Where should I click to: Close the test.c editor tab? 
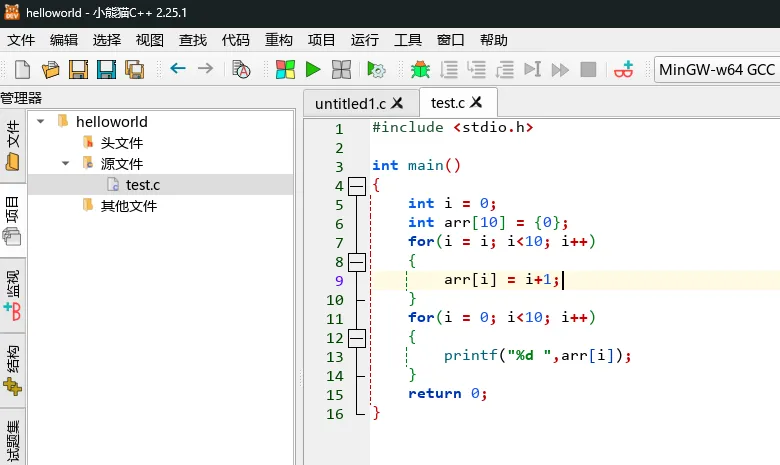(x=476, y=102)
